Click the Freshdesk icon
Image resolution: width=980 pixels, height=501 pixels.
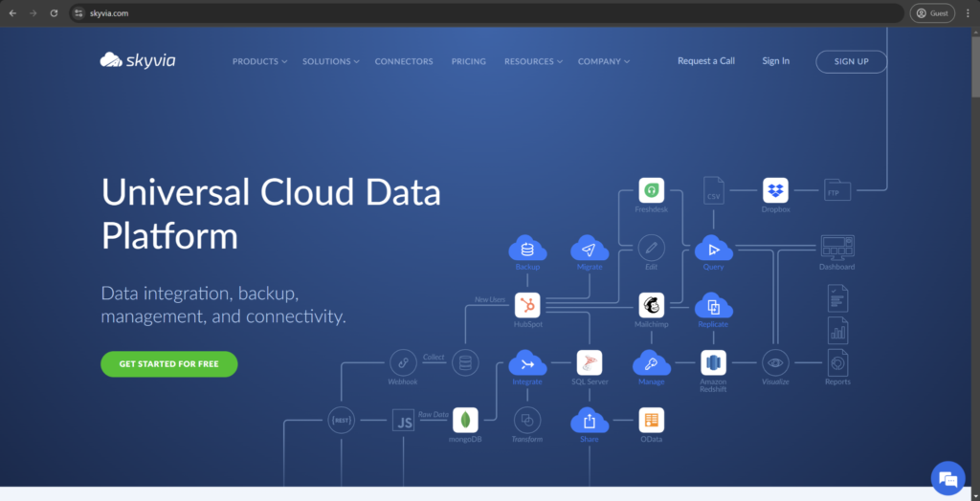pyautogui.click(x=651, y=190)
